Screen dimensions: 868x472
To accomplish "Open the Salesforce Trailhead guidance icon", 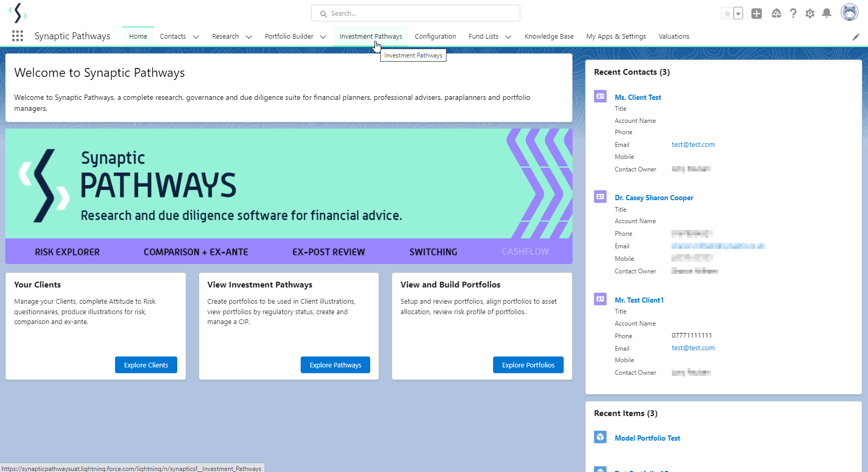I will point(776,14).
